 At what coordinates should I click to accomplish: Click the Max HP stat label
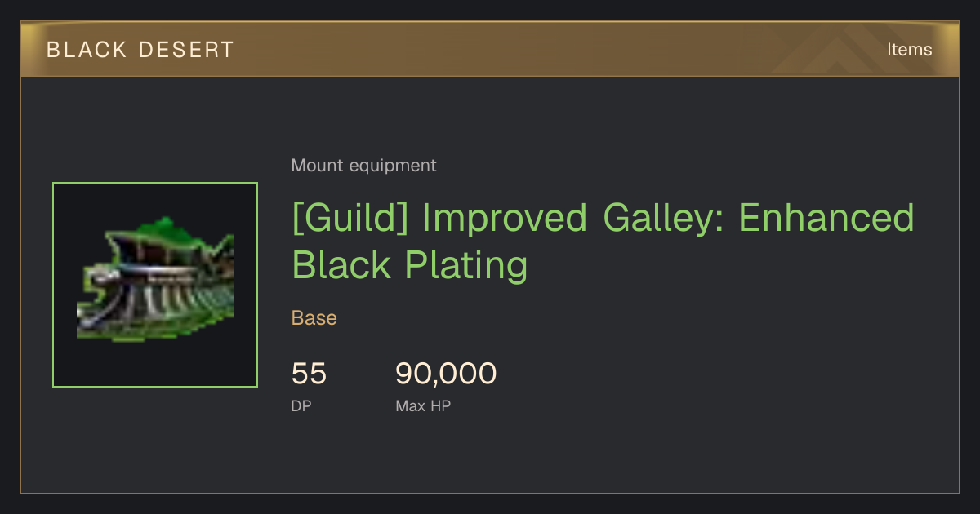(423, 405)
